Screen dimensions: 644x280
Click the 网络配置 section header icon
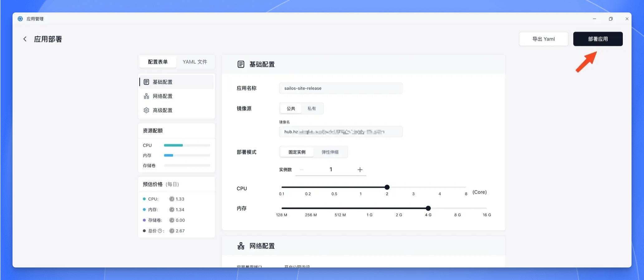pos(241,246)
